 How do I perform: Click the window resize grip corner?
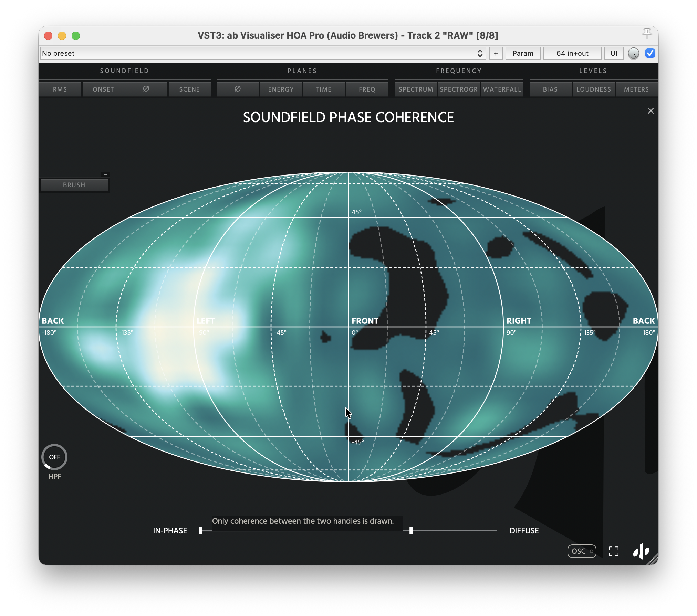click(x=653, y=559)
